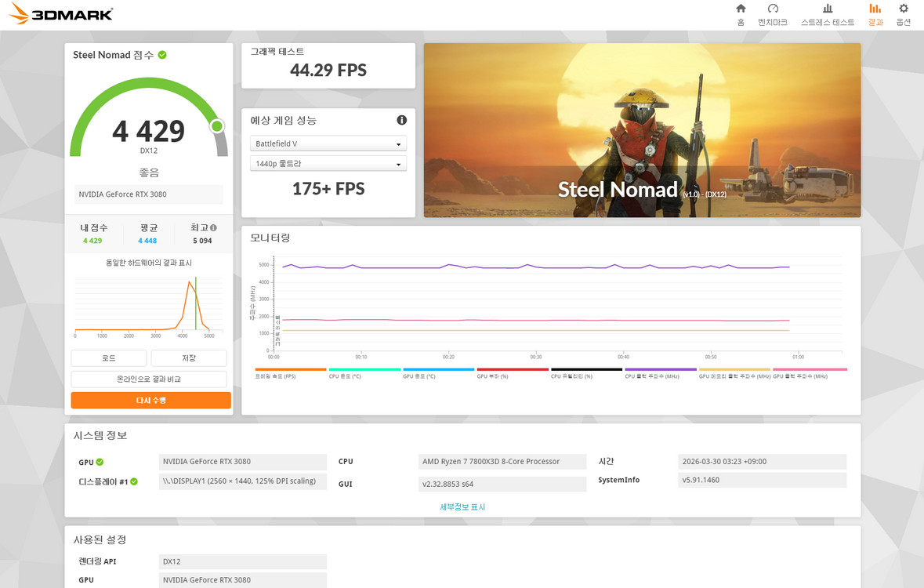Expand details with 세부정보 표시
Image resolution: width=924 pixels, height=588 pixels.
tap(462, 507)
